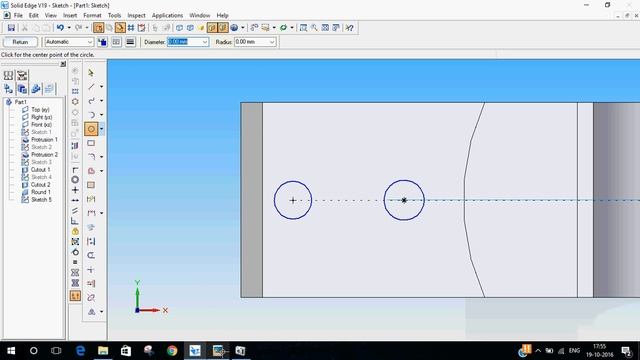
Task: Toggle the first highlighted cube view button
Action: (212, 28)
